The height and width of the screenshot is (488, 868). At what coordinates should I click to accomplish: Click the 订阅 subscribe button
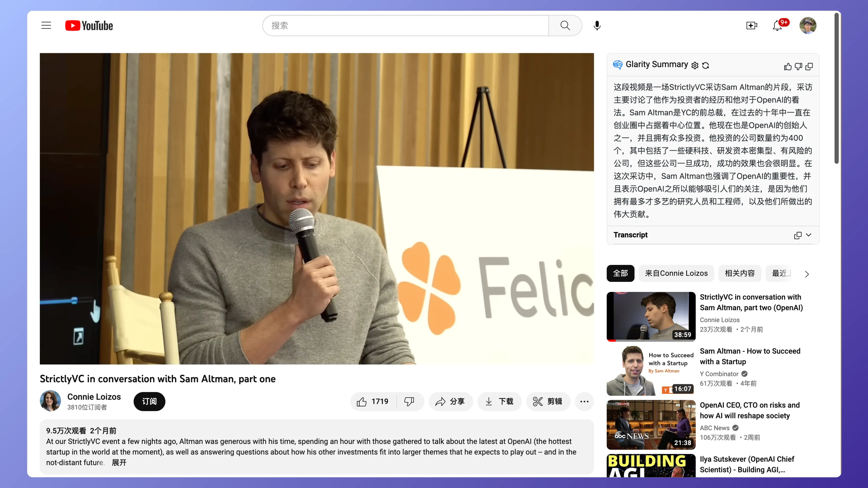coord(149,401)
